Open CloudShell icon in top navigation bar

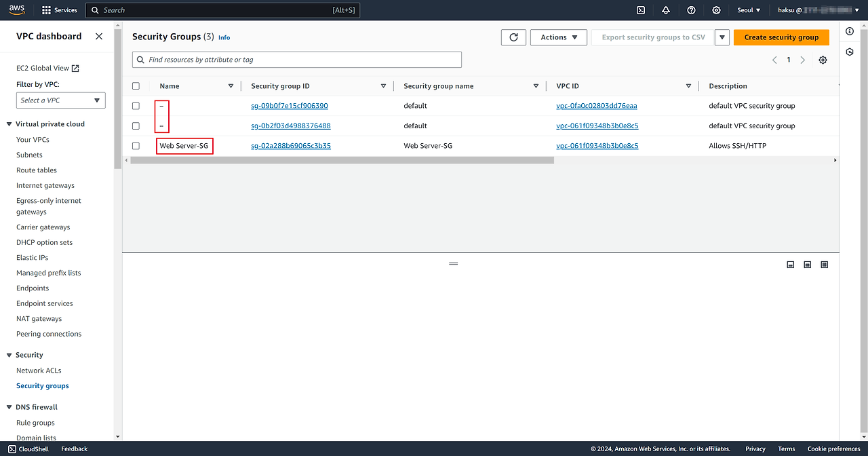640,10
